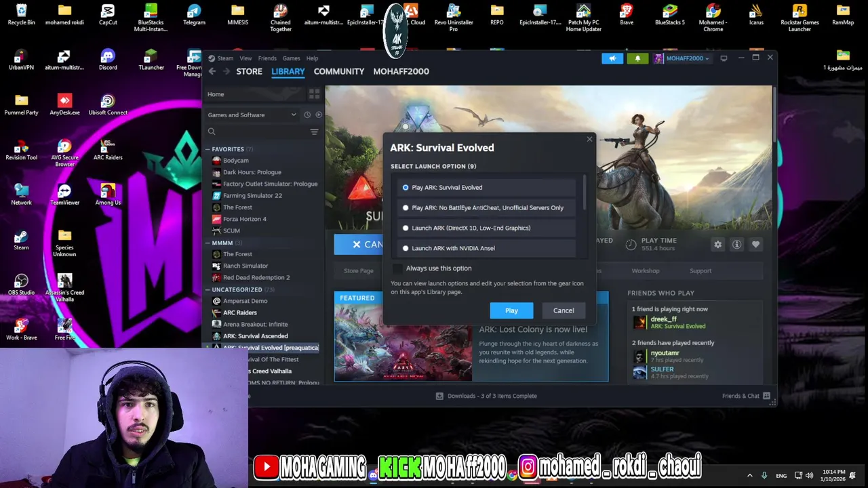
Task: Select Red Dead Redemption 2 in library
Action: [x=256, y=277]
